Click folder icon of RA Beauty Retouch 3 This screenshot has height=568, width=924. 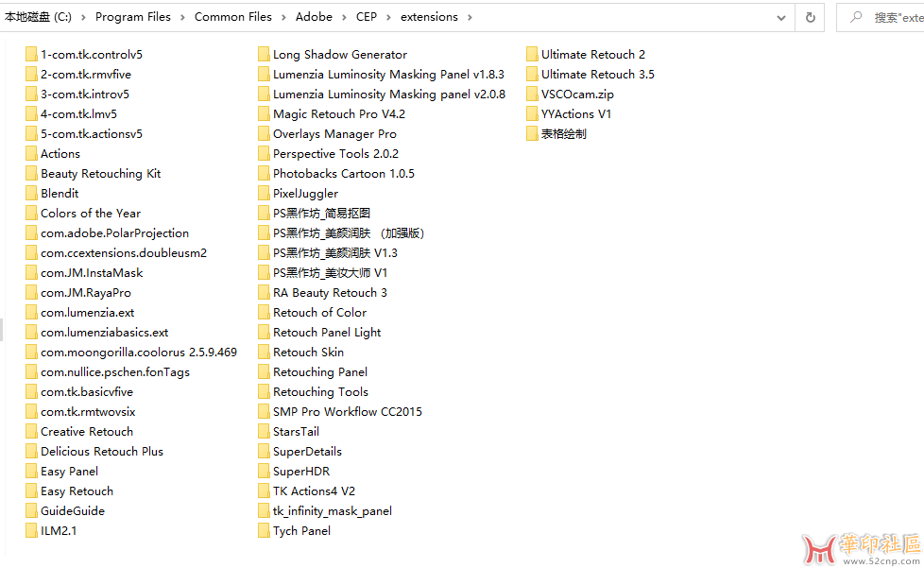point(264,293)
